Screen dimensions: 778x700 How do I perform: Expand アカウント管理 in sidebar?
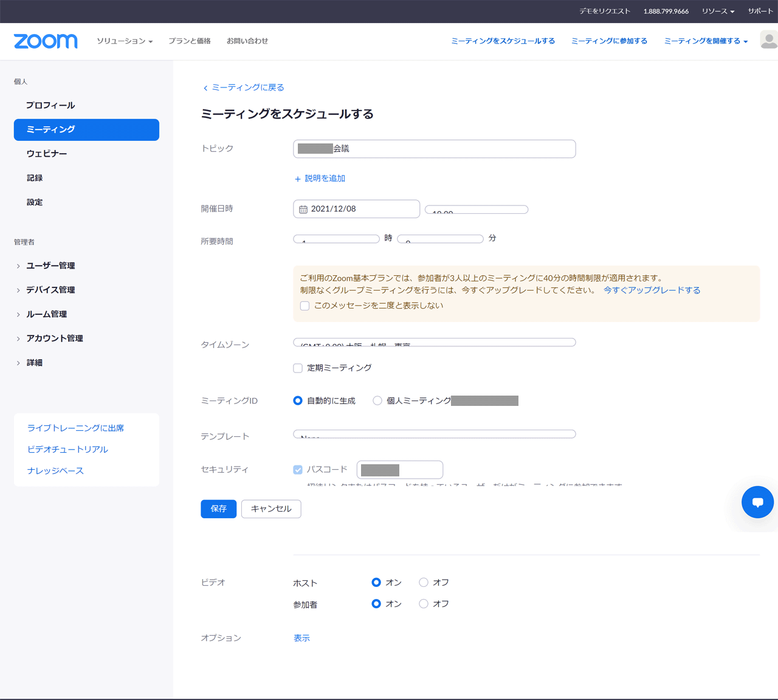(x=55, y=338)
